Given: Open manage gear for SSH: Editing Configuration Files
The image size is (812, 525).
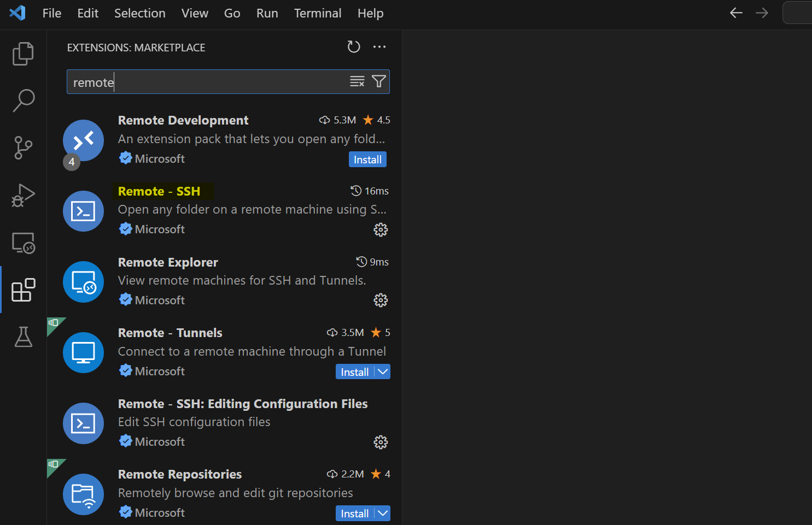Looking at the screenshot, I should click(x=381, y=442).
